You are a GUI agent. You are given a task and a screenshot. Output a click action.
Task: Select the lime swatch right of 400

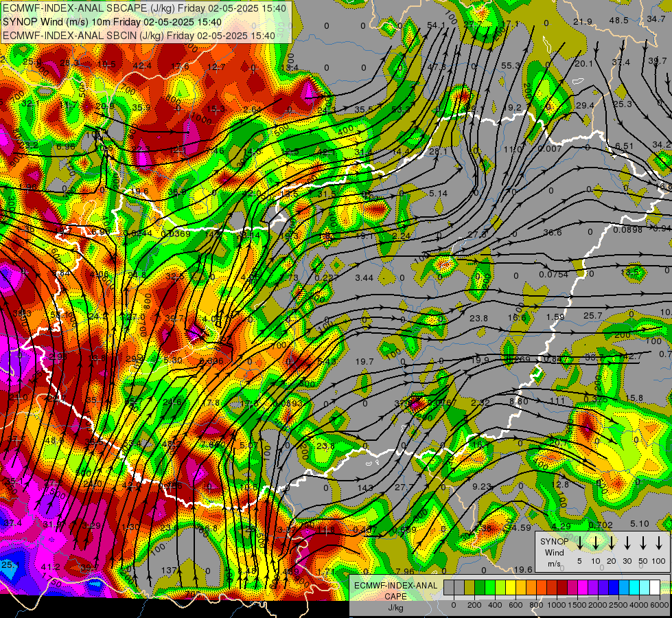(500, 587)
